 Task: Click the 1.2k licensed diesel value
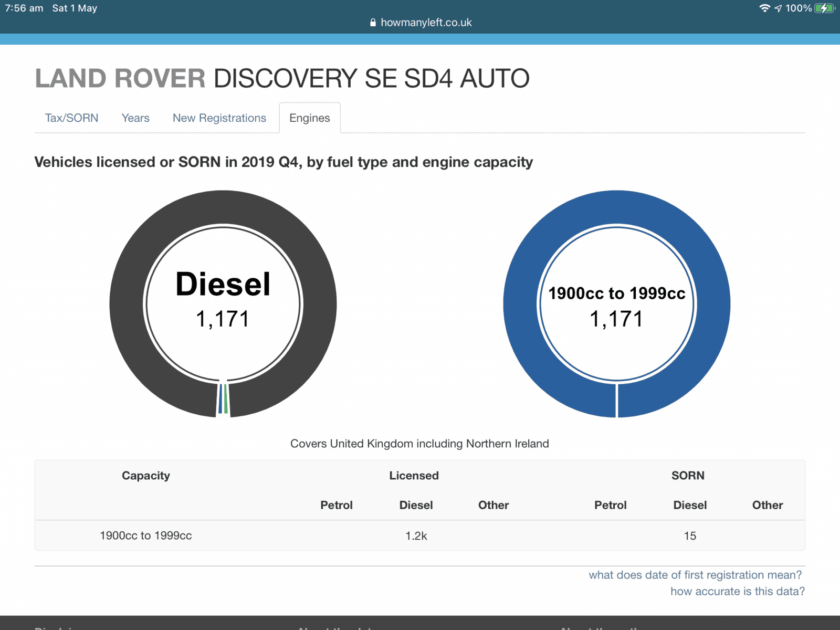tap(416, 536)
